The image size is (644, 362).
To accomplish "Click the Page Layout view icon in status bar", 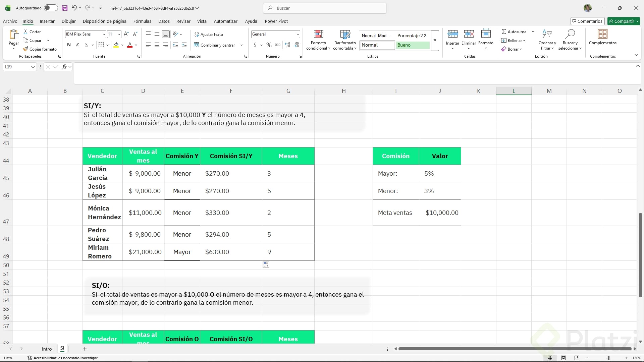I will pyautogui.click(x=563, y=358).
